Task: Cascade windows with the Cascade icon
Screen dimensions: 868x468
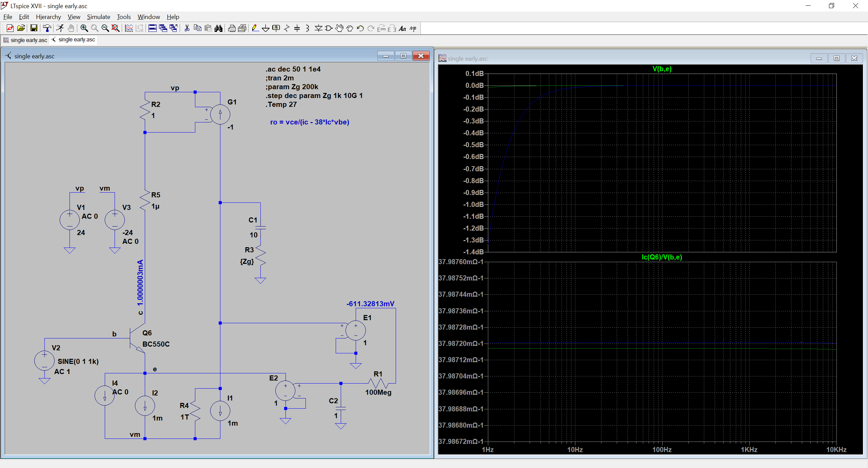Action: click(163, 28)
